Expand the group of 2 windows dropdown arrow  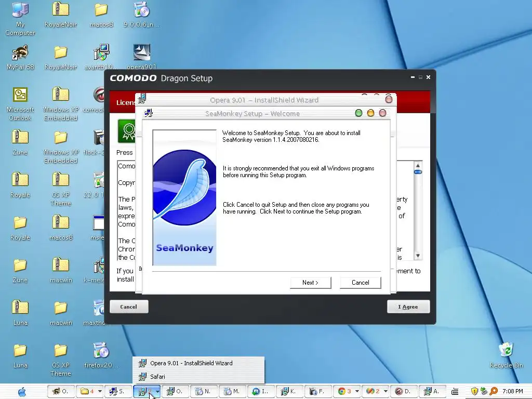[385, 392]
